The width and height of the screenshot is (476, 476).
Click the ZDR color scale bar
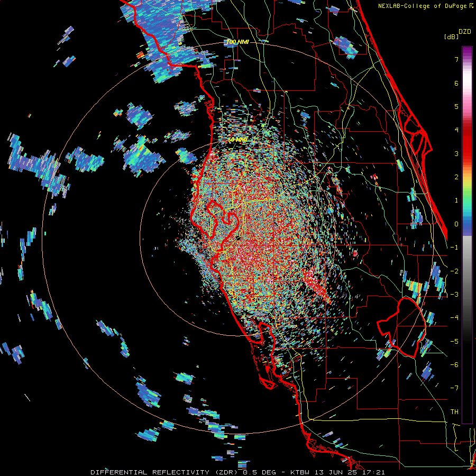pos(467,235)
